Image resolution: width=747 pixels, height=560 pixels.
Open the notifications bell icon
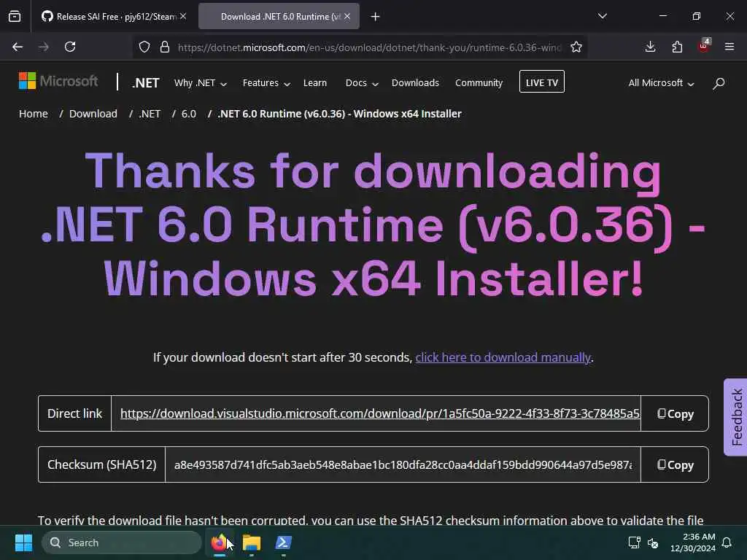(727, 542)
